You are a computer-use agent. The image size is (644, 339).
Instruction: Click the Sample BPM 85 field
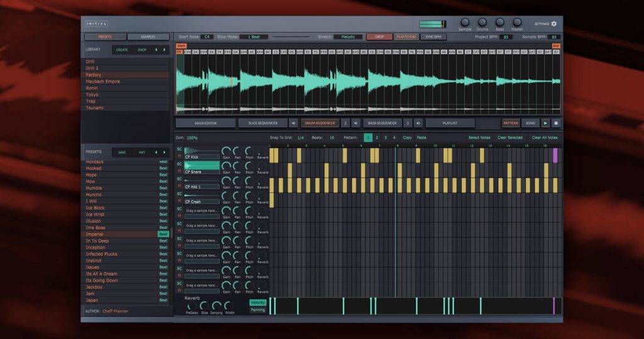pos(554,37)
